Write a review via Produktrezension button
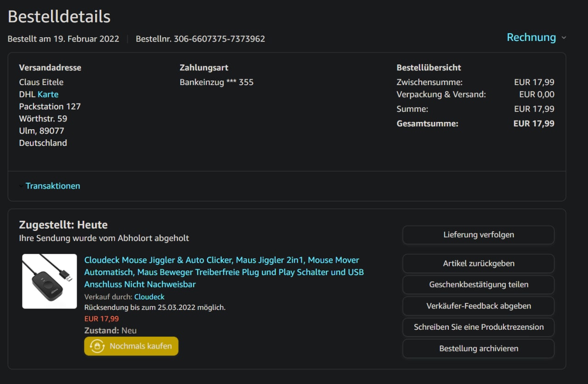Screen dimensions: 588x384 (478, 327)
